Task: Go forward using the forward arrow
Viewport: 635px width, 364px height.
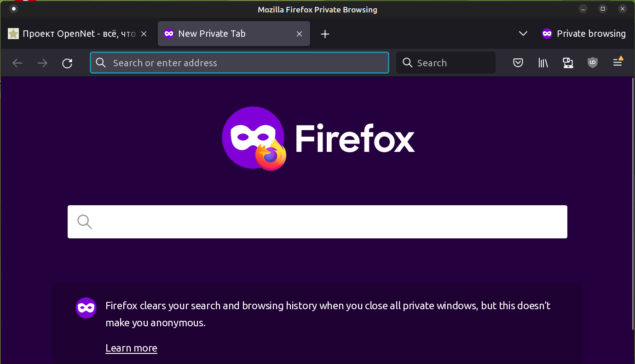Action: (42, 63)
